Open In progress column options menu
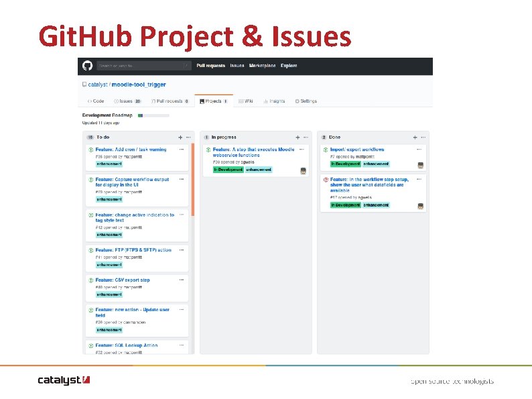This screenshot has height=399, width=532. tap(306, 137)
